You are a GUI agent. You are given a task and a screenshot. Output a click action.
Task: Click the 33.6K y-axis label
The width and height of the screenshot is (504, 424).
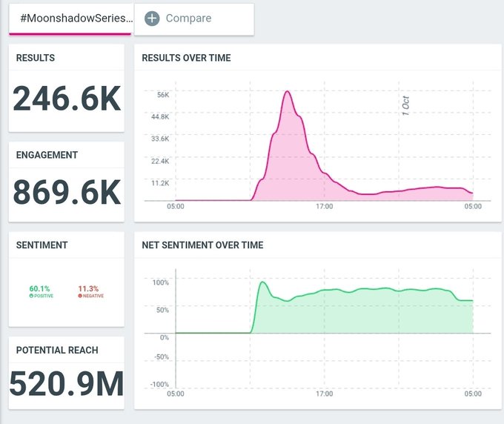pyautogui.click(x=160, y=139)
